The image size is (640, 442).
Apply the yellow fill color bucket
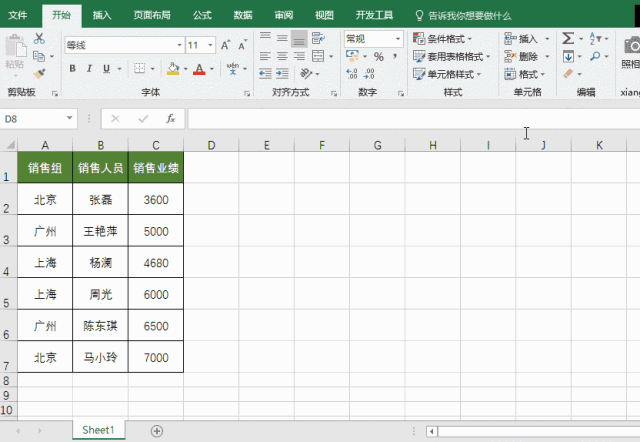click(173, 69)
